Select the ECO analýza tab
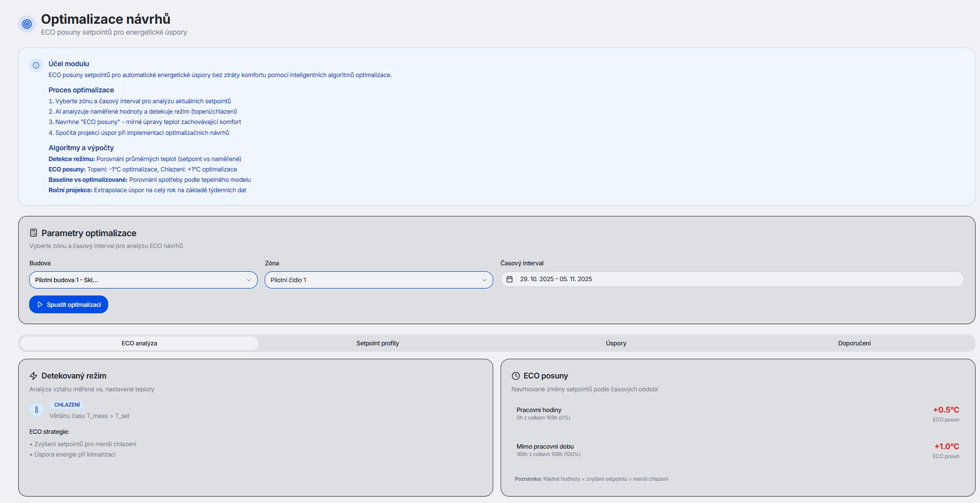 (139, 343)
